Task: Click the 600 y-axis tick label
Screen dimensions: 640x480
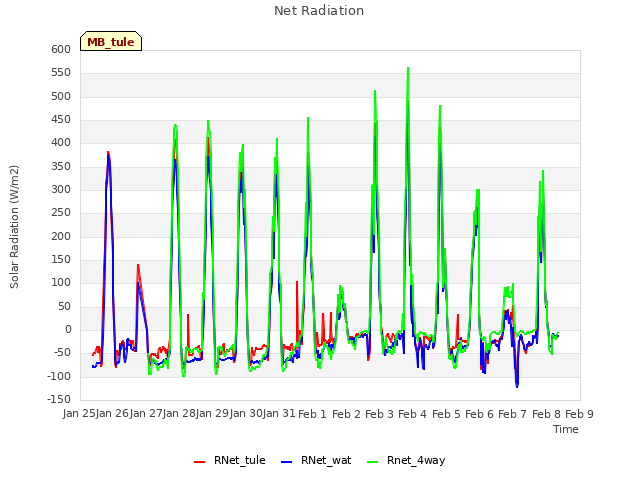Action: (61, 49)
